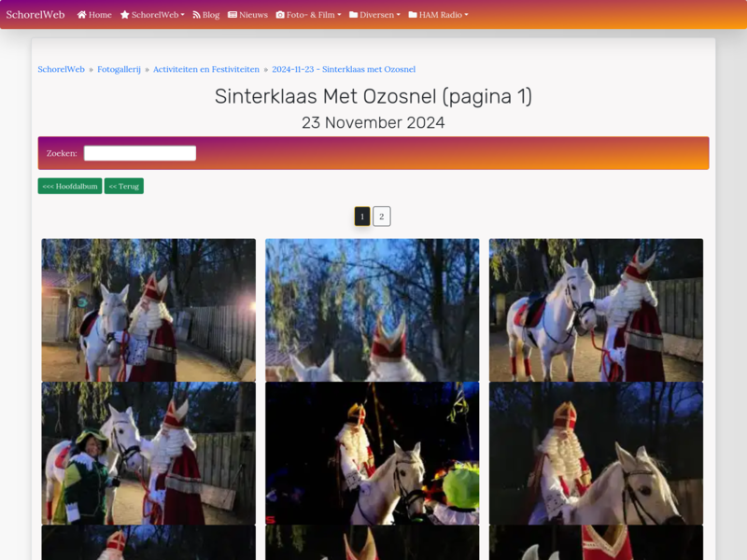Click the camera icon for Foto- & Film

[x=280, y=15]
